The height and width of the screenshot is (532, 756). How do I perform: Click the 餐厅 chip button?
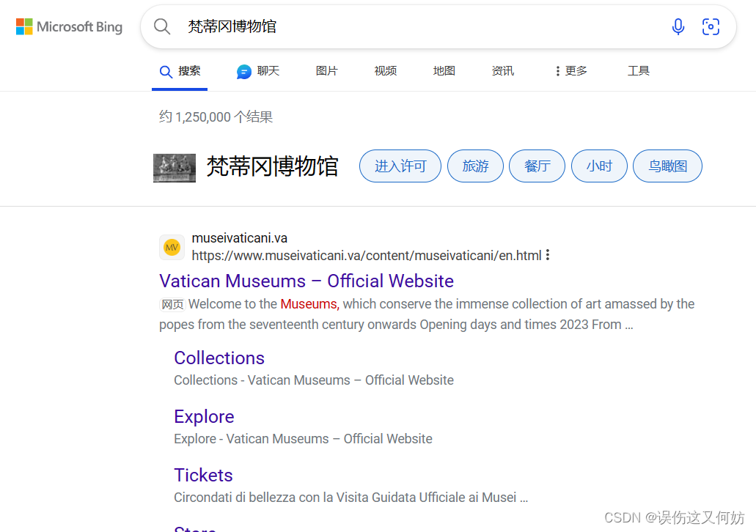(537, 166)
